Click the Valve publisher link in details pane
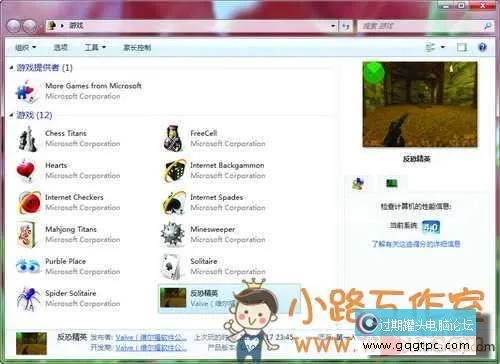The width and height of the screenshot is (500, 364). [x=151, y=338]
